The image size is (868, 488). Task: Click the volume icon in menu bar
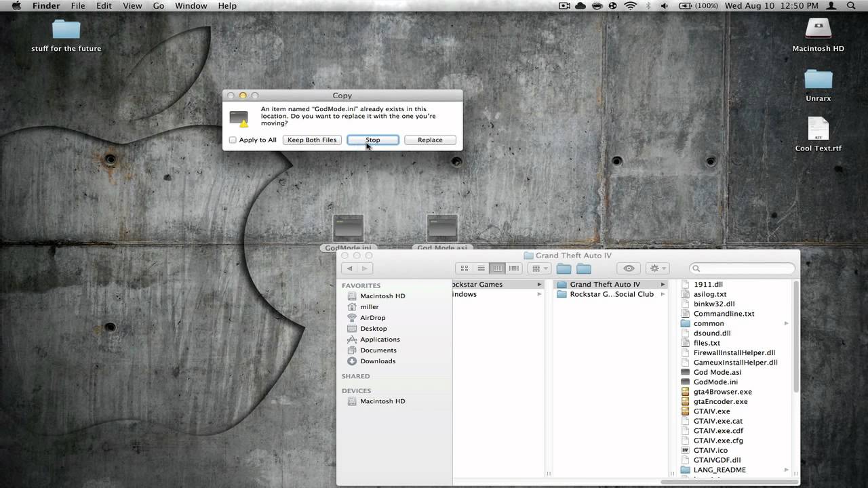664,6
